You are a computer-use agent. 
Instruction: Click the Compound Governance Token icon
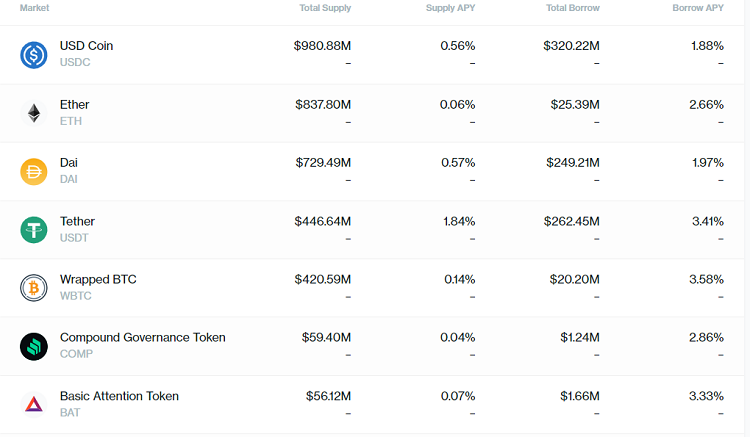point(34,346)
